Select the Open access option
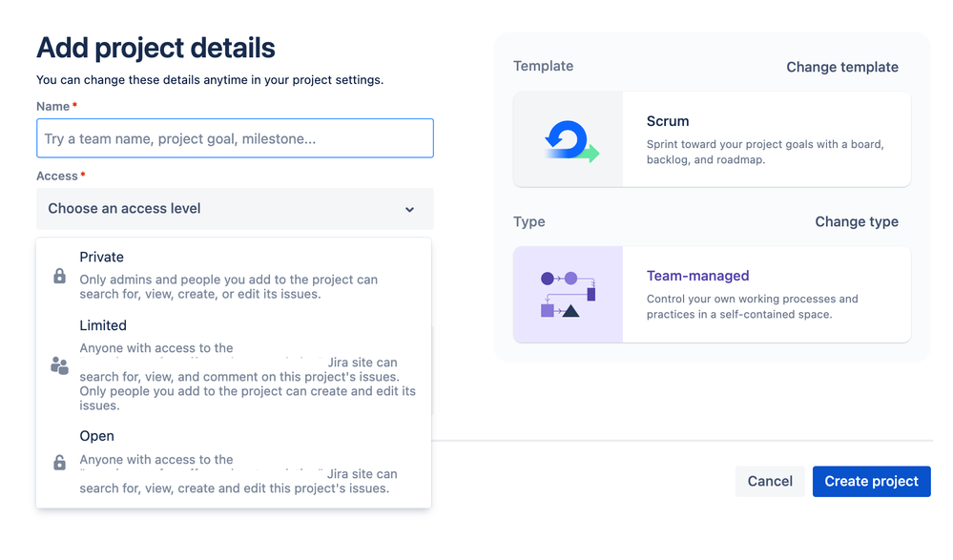Image resolution: width=953 pixels, height=560 pixels. coord(234,462)
